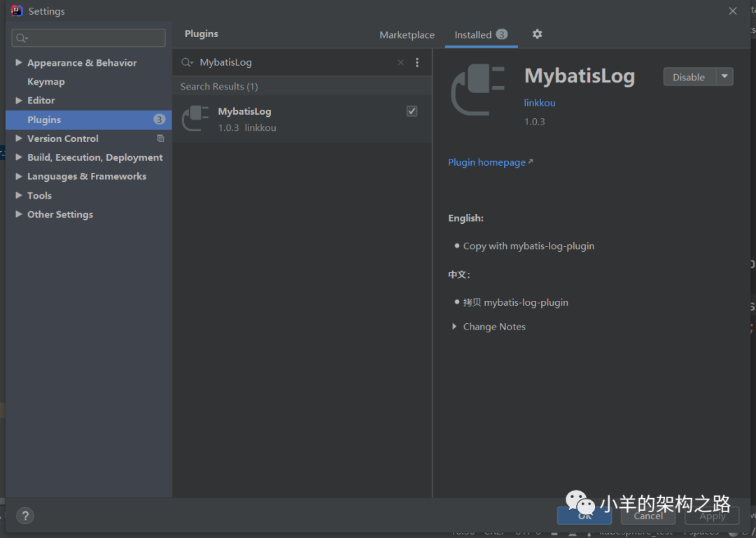Expand Languages & Frameworks node

(x=19, y=176)
